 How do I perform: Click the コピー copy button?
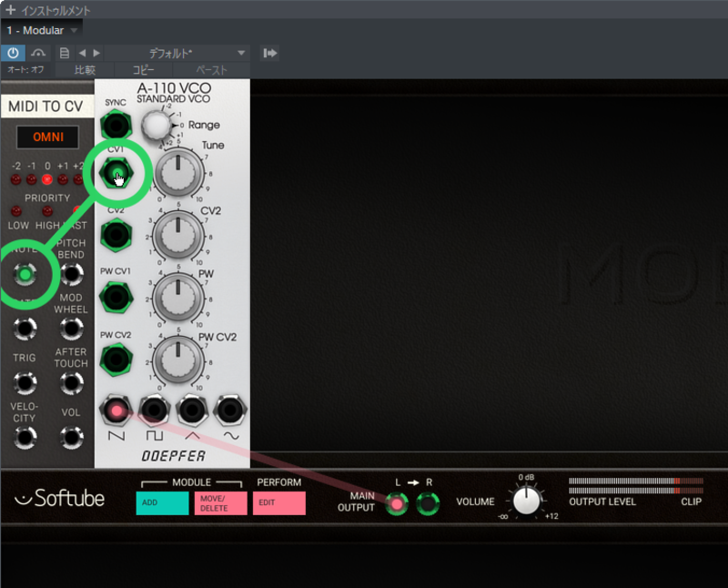coord(144,70)
